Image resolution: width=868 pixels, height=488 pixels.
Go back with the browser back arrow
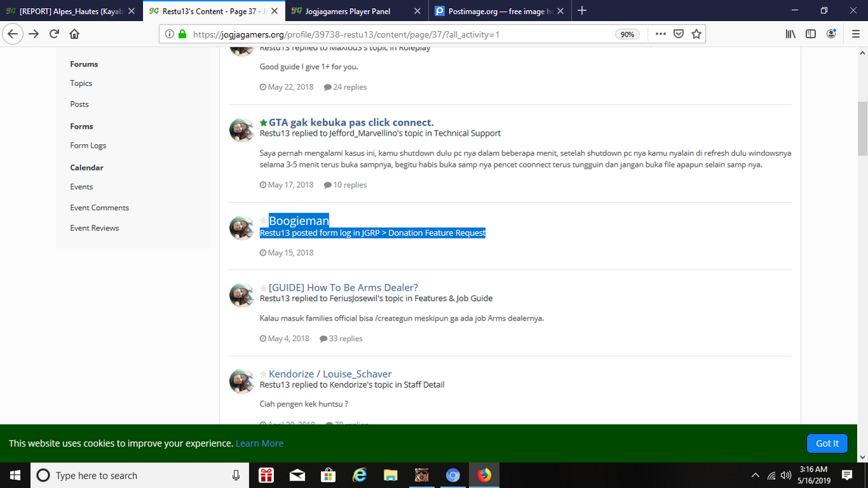click(13, 34)
